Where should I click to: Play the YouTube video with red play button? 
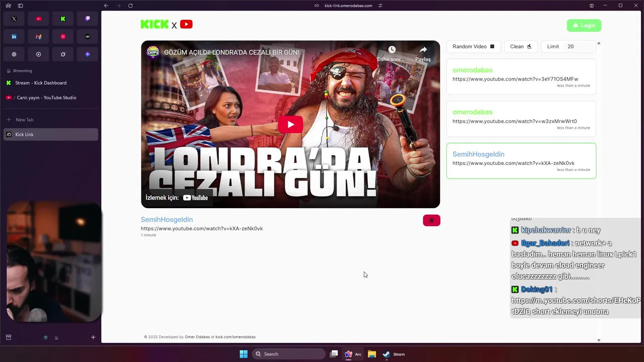(x=290, y=124)
